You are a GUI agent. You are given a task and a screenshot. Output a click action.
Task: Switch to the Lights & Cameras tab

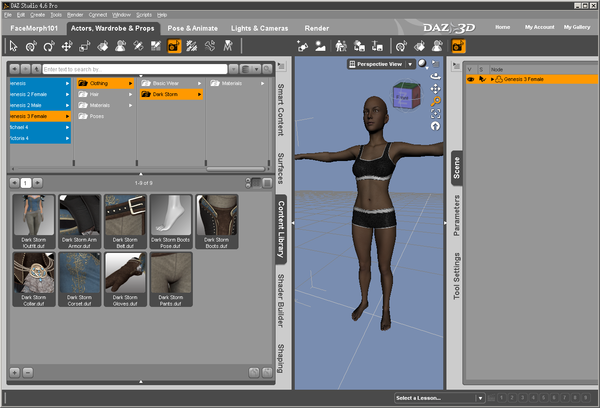[259, 28]
